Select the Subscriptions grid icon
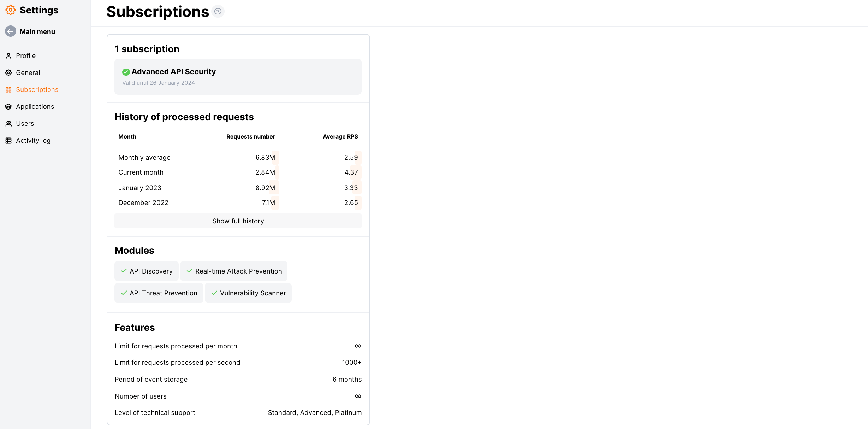Viewport: 868px width, 429px height. pos(8,89)
